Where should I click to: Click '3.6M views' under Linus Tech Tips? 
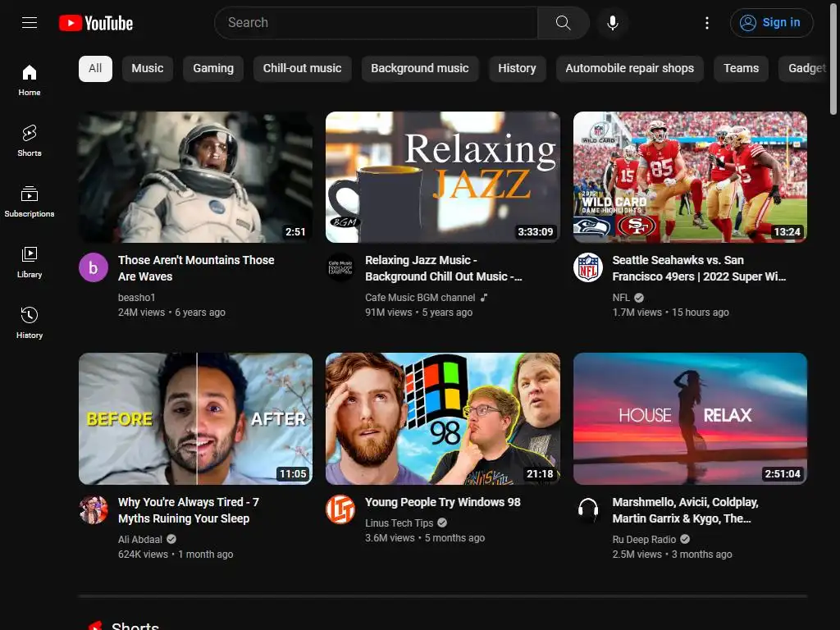click(x=390, y=538)
